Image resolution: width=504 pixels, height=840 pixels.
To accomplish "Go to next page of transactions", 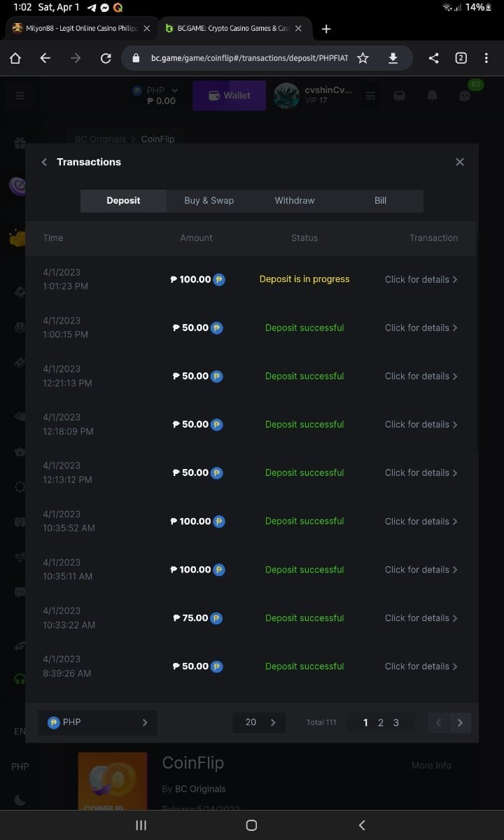I will tap(460, 723).
